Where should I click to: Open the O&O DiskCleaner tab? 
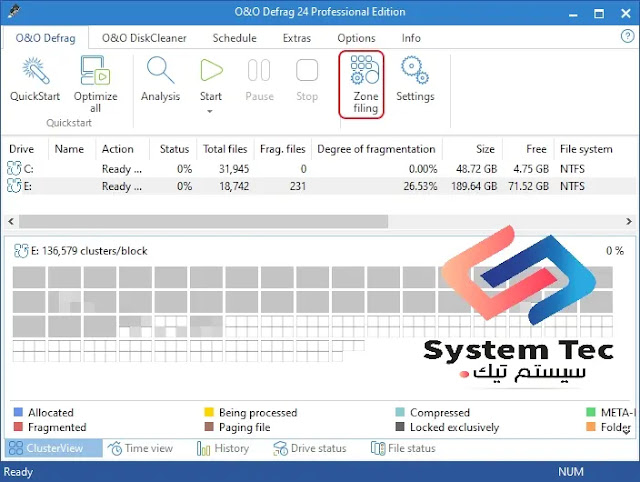144,38
